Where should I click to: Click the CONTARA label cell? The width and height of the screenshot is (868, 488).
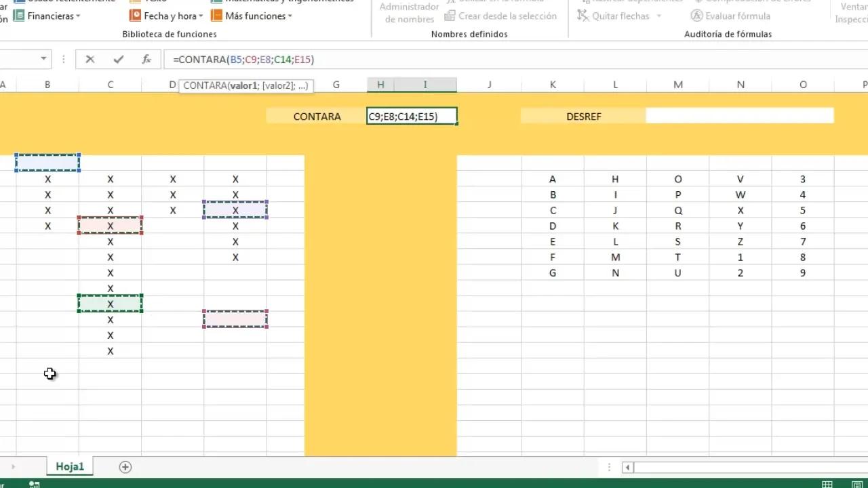[317, 117]
